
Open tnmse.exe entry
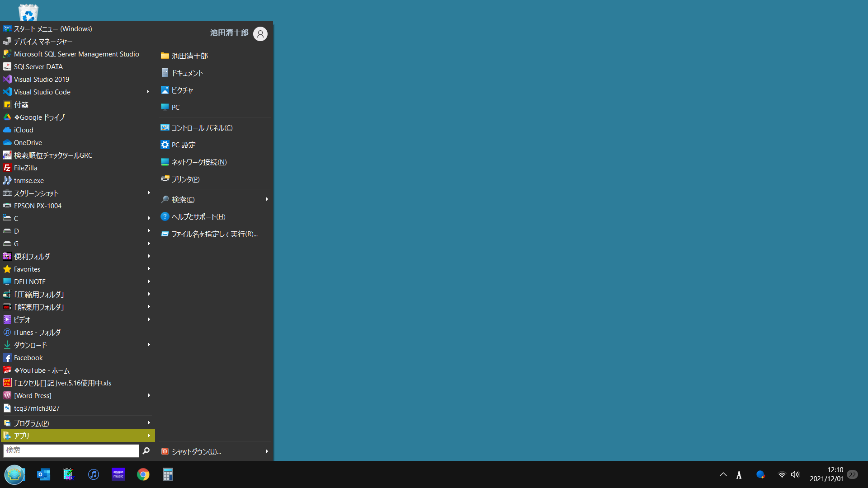[x=78, y=180]
